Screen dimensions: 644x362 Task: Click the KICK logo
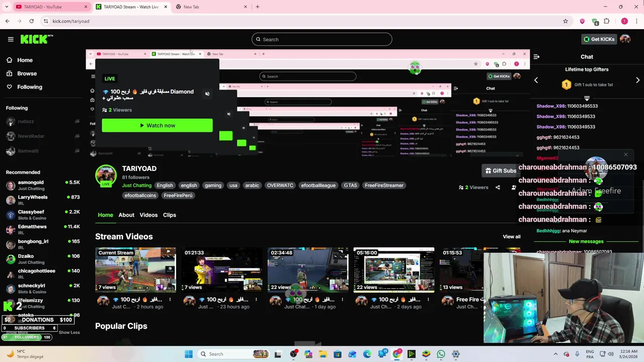click(x=36, y=39)
